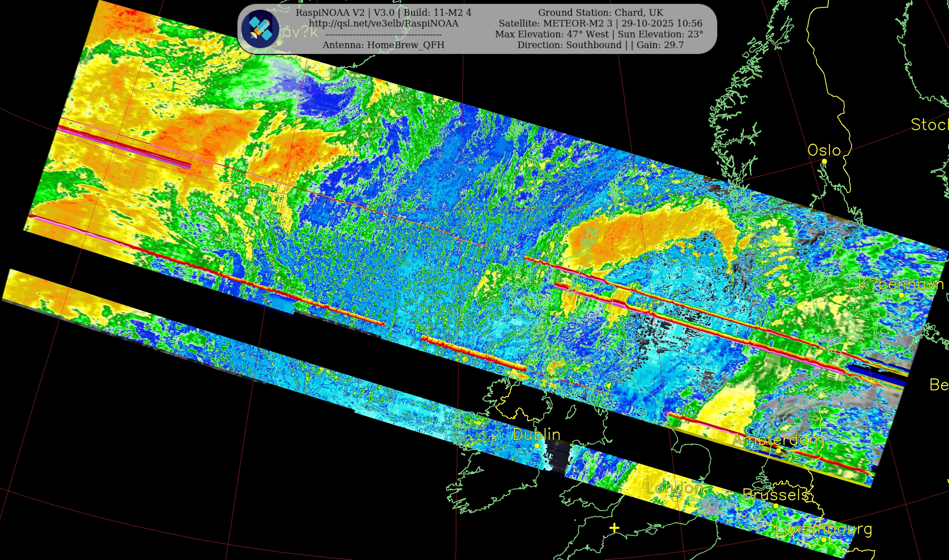Click the Dublin city marker dot
Image resolution: width=949 pixels, height=560 pixels.
click(x=537, y=446)
